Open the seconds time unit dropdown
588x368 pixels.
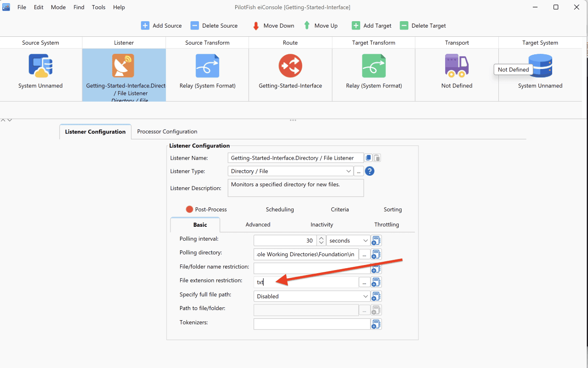pyautogui.click(x=348, y=241)
